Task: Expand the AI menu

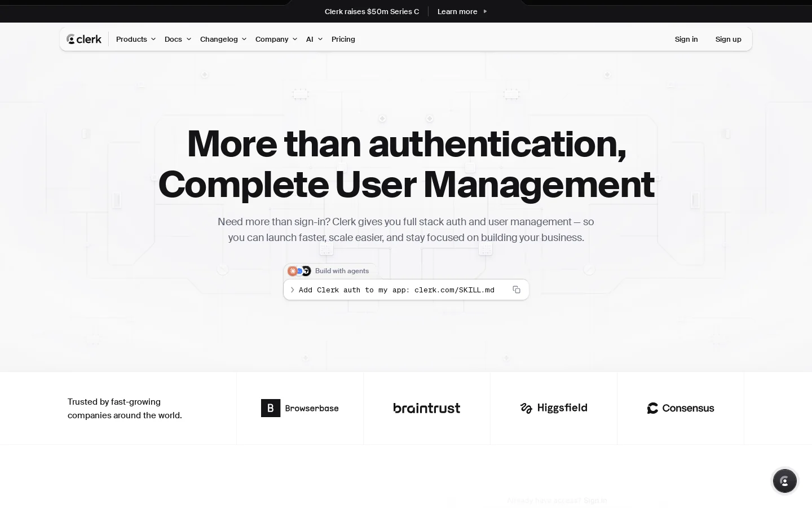Action: 314,39
